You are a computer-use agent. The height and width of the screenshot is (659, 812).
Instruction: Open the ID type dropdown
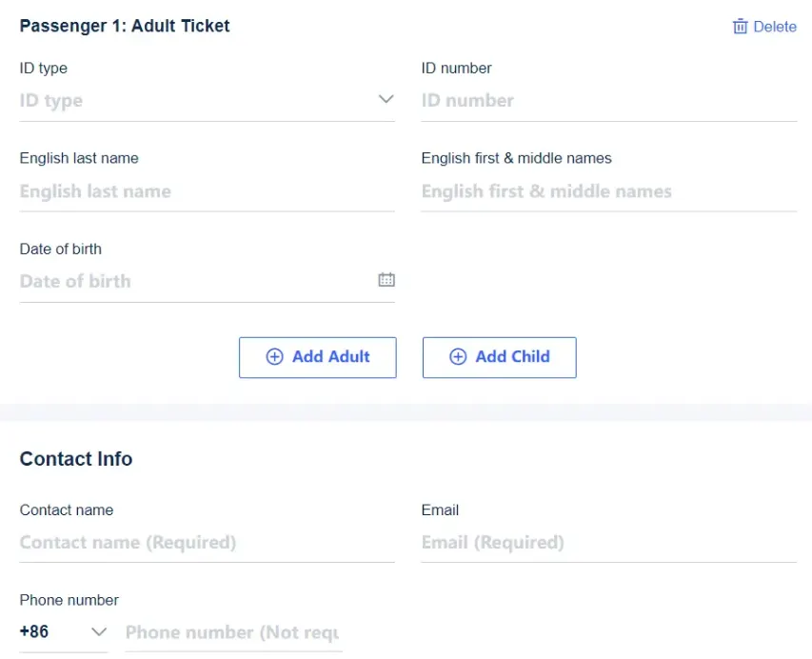[190, 99]
